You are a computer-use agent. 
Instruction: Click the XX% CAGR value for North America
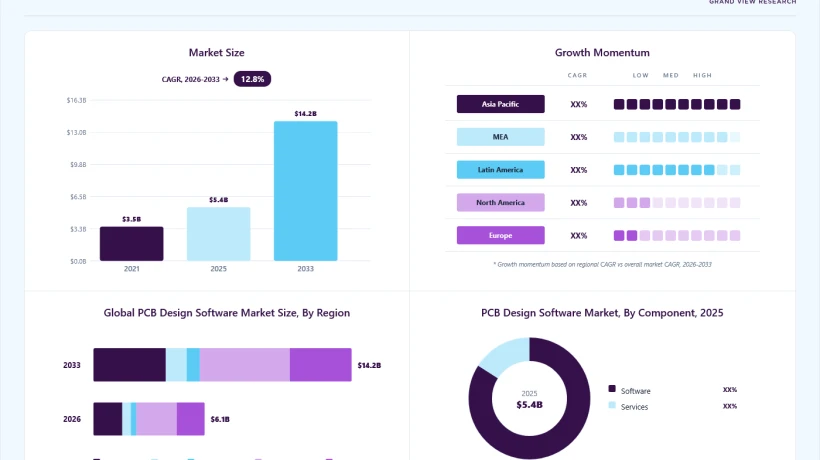coord(579,203)
